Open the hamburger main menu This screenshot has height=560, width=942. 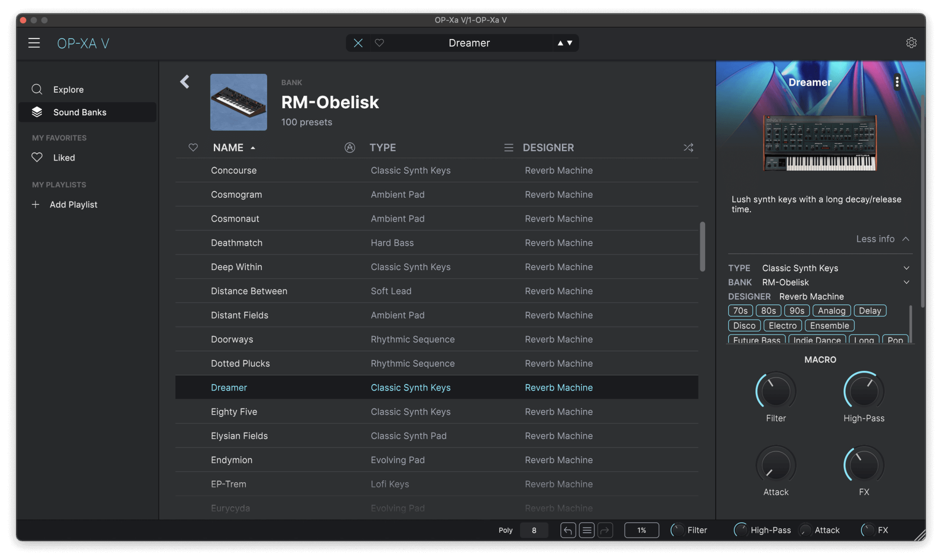34,43
